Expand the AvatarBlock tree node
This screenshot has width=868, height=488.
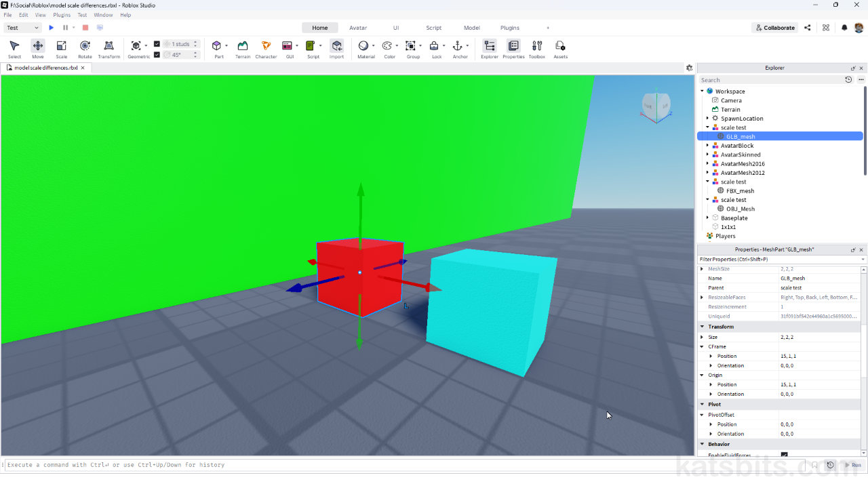[707, 146]
